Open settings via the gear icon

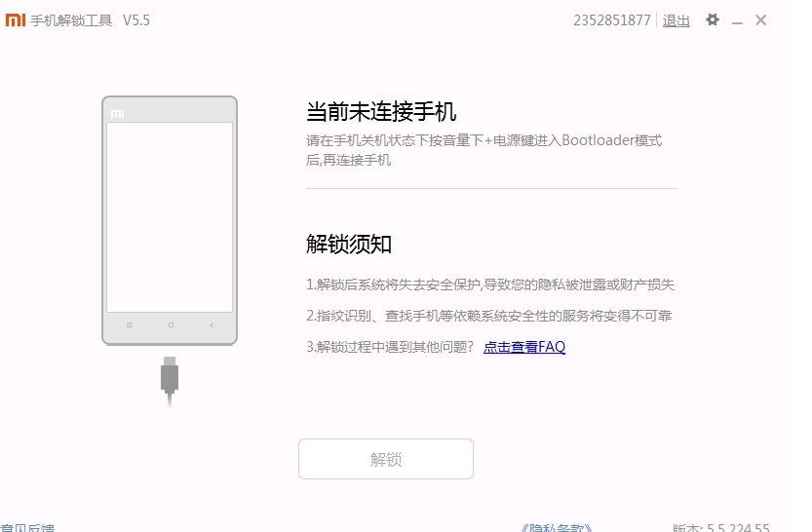[713, 19]
